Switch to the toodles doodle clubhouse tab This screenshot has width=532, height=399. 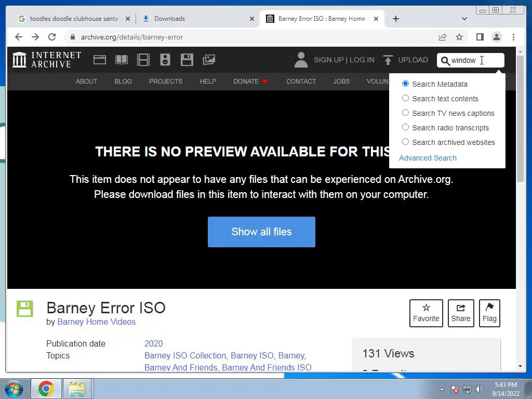[x=74, y=19]
